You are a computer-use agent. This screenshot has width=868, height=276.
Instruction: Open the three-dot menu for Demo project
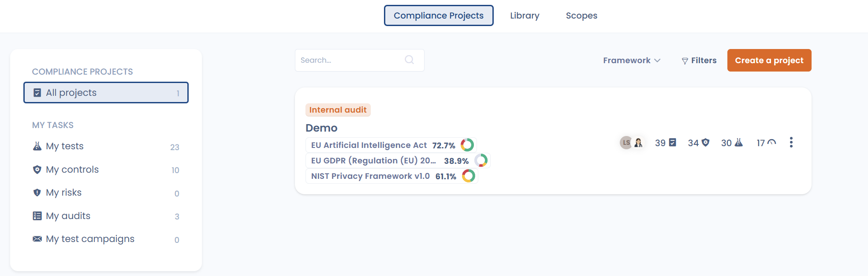point(791,142)
